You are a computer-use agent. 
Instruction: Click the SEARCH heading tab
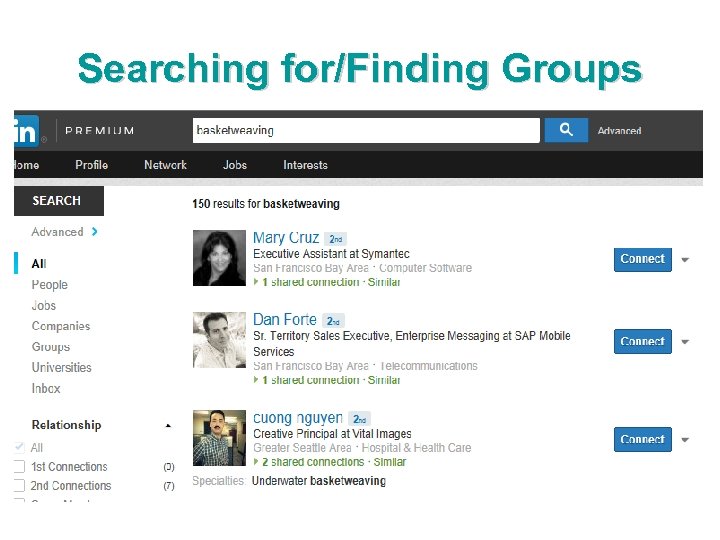(59, 201)
